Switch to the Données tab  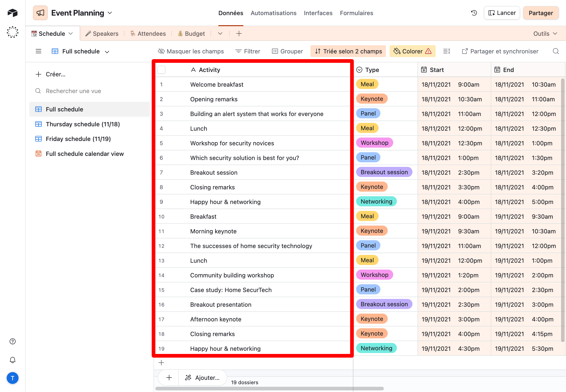coord(231,13)
